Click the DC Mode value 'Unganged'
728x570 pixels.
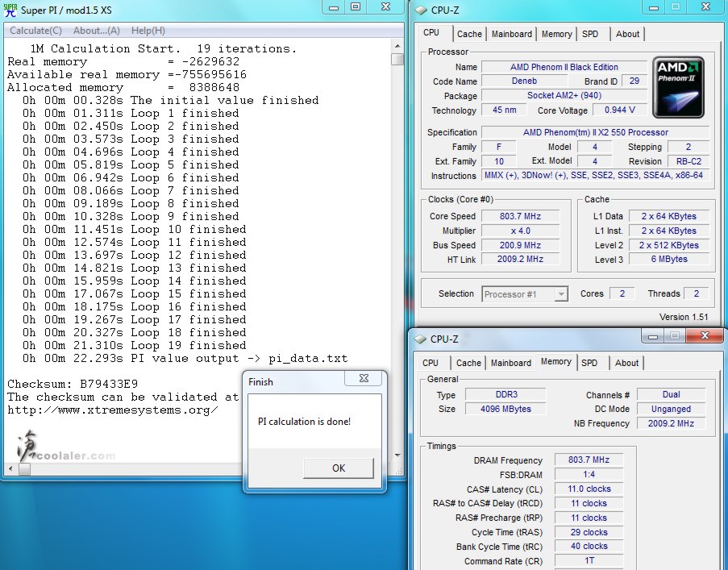pos(672,409)
